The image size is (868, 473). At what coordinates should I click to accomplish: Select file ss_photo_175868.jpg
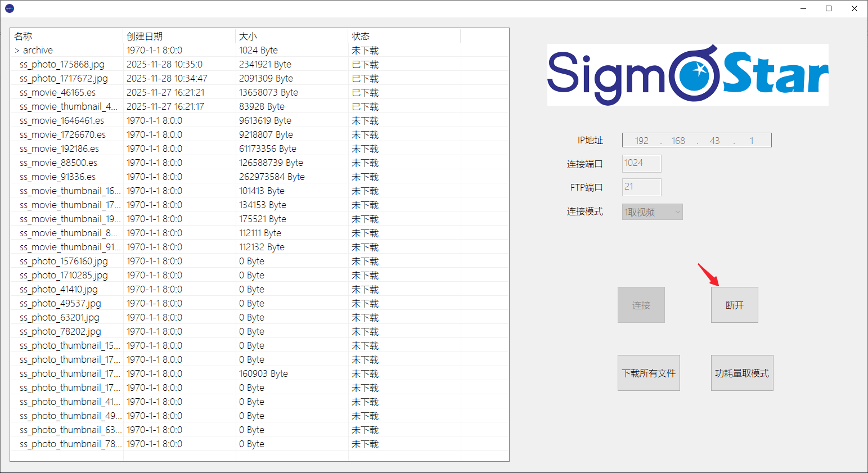point(62,65)
